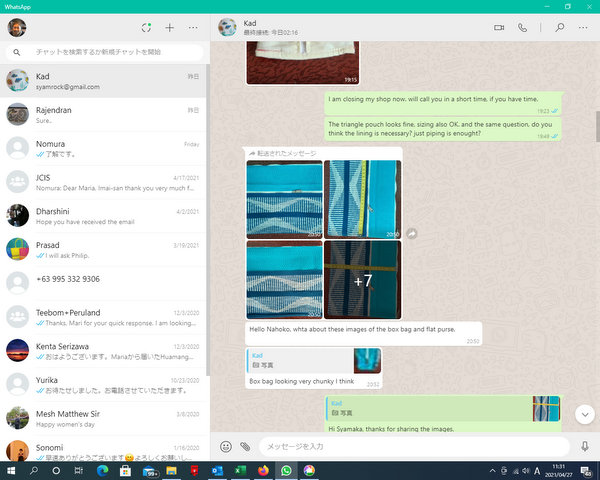Image resolution: width=600 pixels, height=480 pixels.
Task: Click the 'Box bag looking very chunky' message
Action: point(302,381)
